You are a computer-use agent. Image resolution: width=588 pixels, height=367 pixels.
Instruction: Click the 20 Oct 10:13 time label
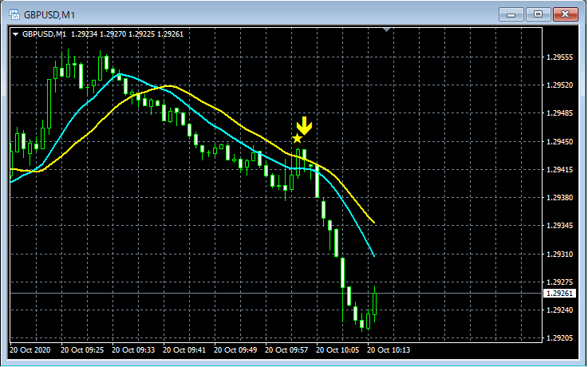click(389, 350)
